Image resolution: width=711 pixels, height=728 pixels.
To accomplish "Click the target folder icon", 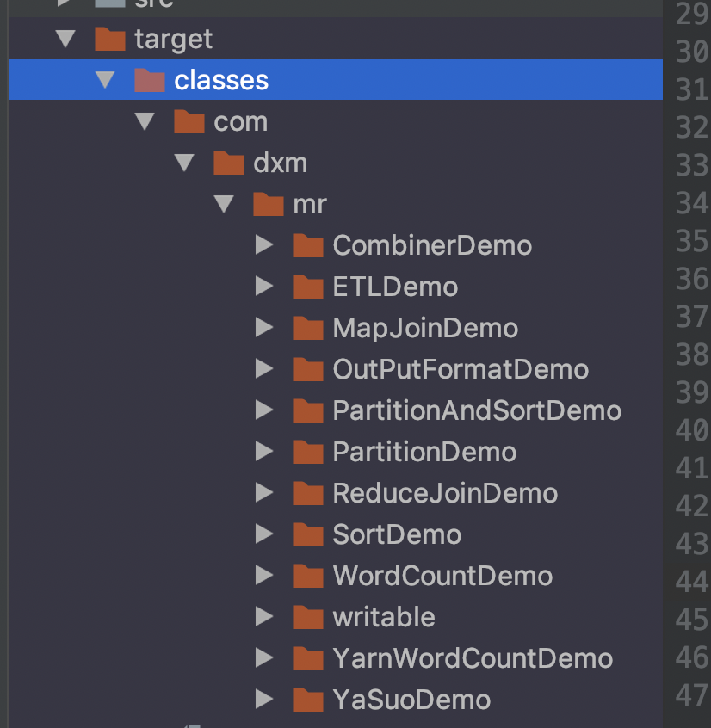I will tap(109, 40).
